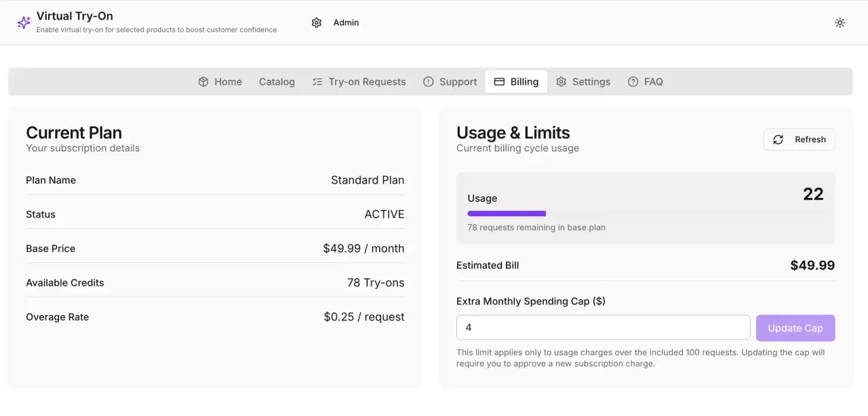Image resolution: width=868 pixels, height=416 pixels.
Task: Click the gear icon beside Admin
Action: tap(317, 22)
